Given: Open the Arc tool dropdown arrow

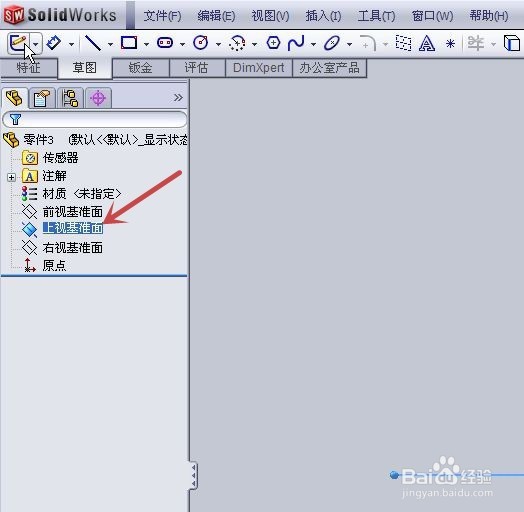Looking at the screenshot, I should (254, 44).
